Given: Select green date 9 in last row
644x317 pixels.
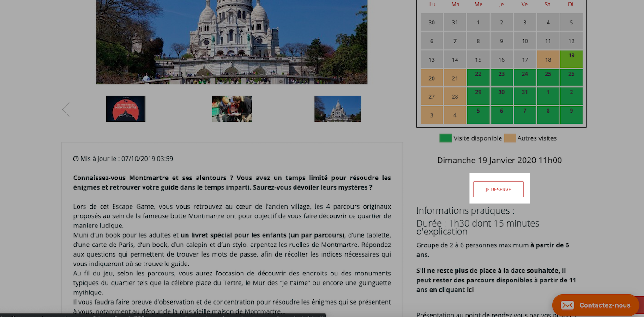Looking at the screenshot, I should [571, 114].
